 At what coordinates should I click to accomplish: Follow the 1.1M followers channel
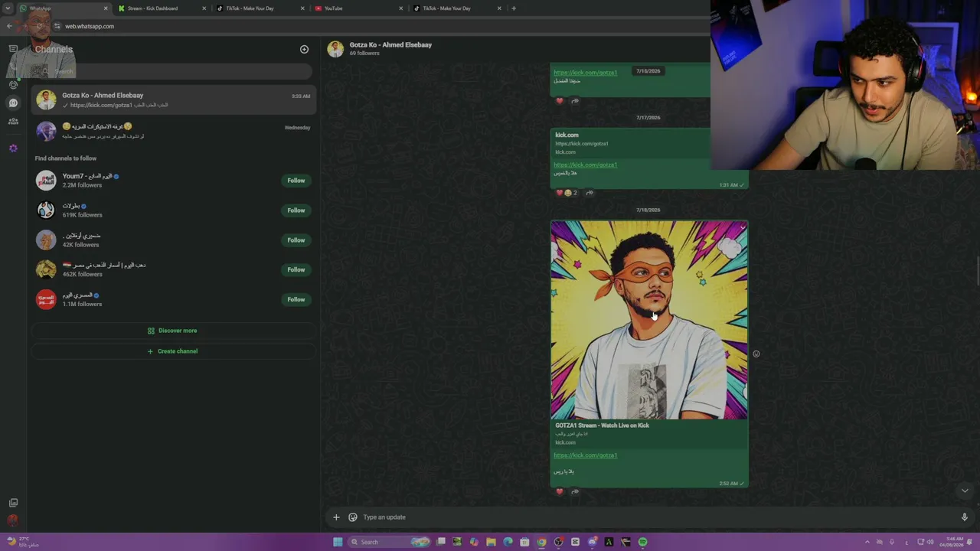click(x=296, y=299)
